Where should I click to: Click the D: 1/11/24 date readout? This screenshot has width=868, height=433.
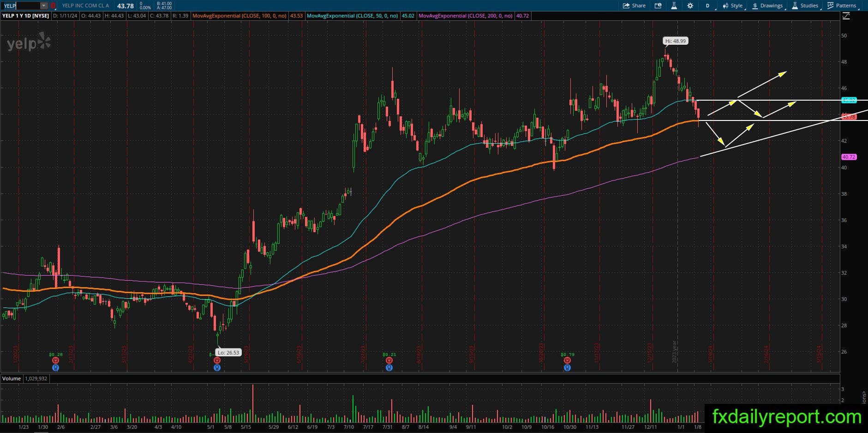click(66, 16)
